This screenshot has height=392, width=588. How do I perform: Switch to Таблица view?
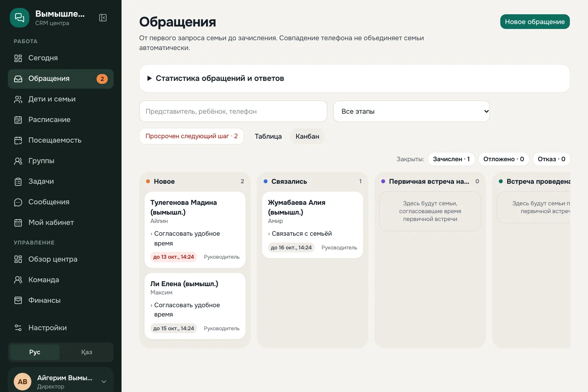268,136
